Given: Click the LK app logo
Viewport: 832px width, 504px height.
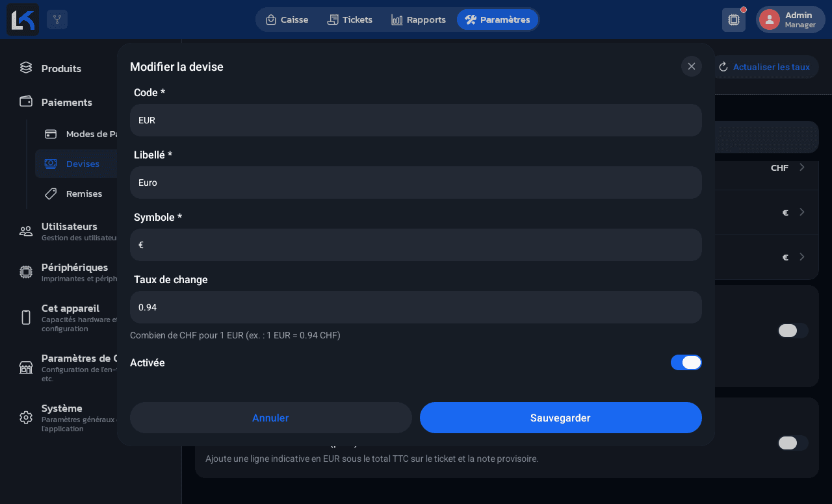Looking at the screenshot, I should pos(23,19).
